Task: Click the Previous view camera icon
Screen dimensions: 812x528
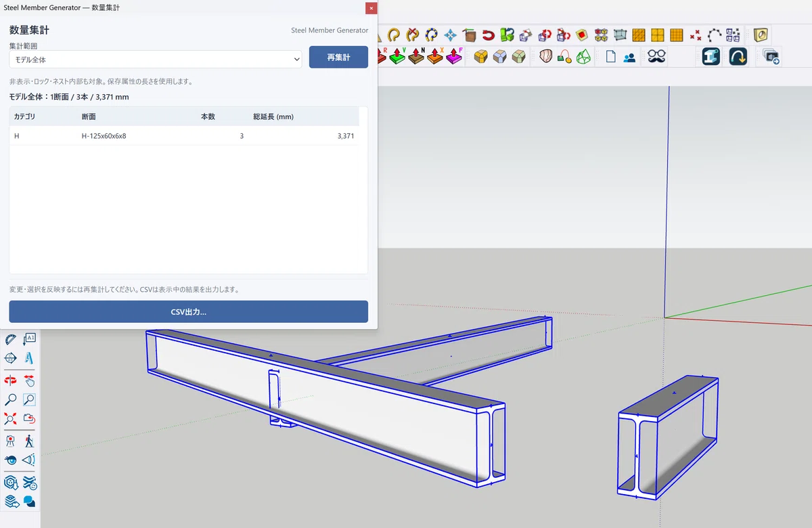Action: coord(29,418)
